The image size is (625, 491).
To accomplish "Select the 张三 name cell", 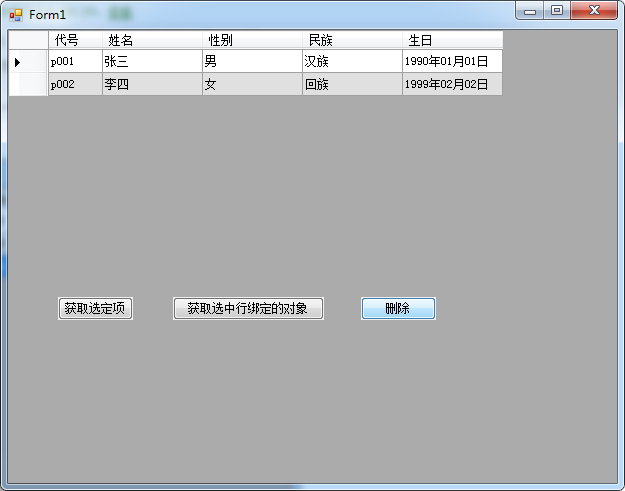I will point(152,61).
